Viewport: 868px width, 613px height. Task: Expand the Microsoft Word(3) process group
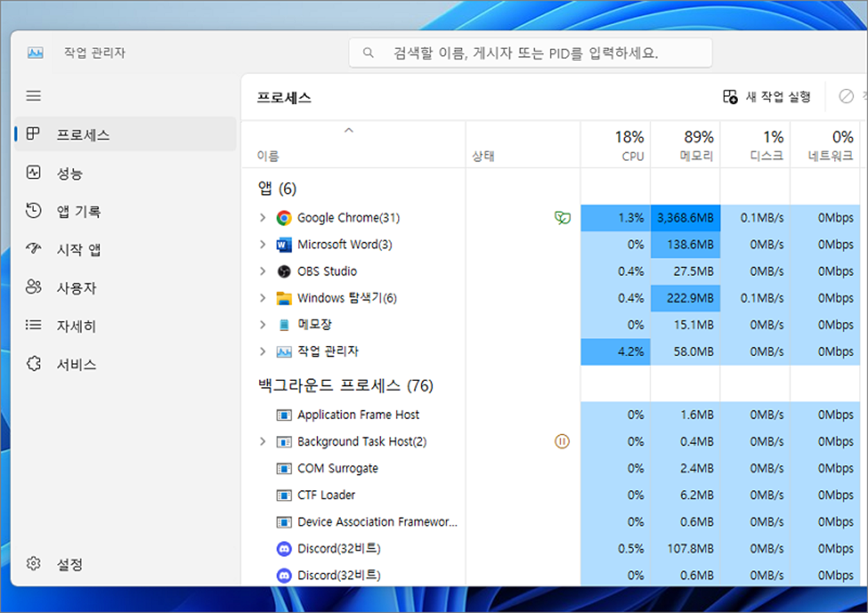tap(262, 244)
